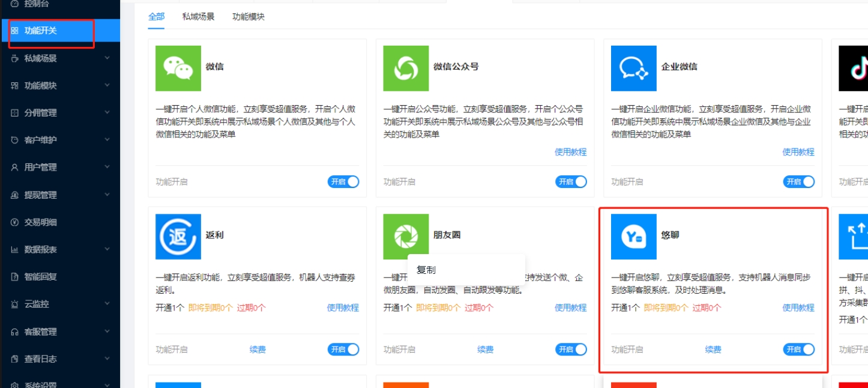Click the TikTok black icon
Screen dimensions: 868x388
click(853, 68)
